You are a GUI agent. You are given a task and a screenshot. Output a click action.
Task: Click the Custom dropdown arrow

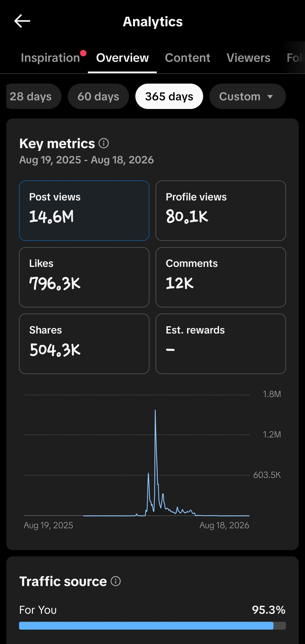point(270,97)
